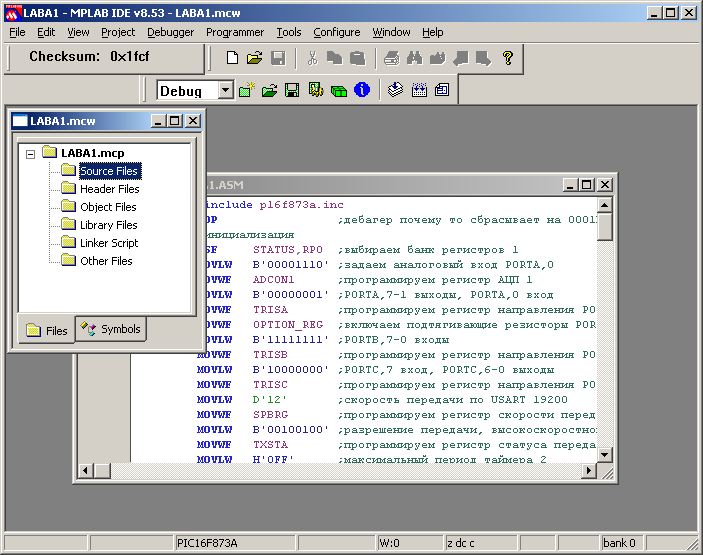Open the View menu
This screenshot has width=703, height=555.
point(78,32)
